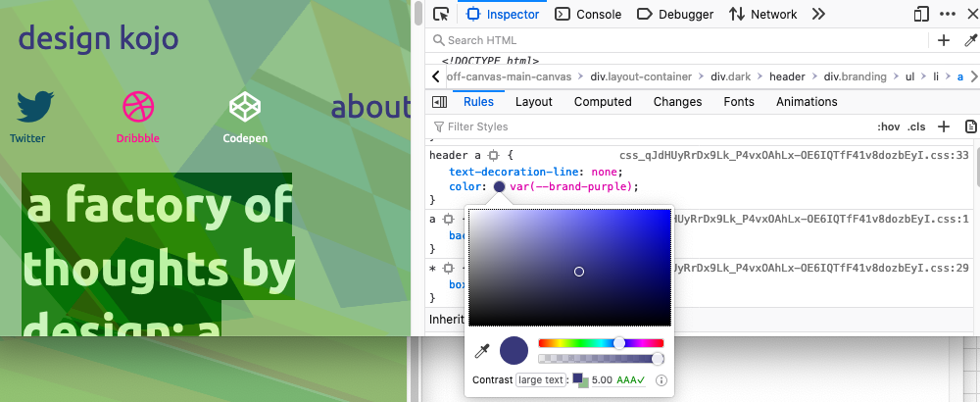Screen dimensions: 980x402
Task: Activate the element picker tool
Action: click(x=441, y=14)
